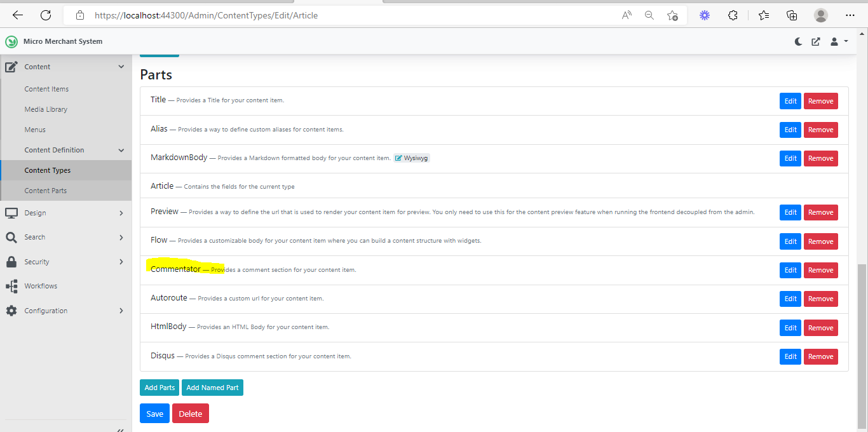This screenshot has height=432, width=868.
Task: Collapse the Content menu chevron
Action: pyautogui.click(x=121, y=66)
